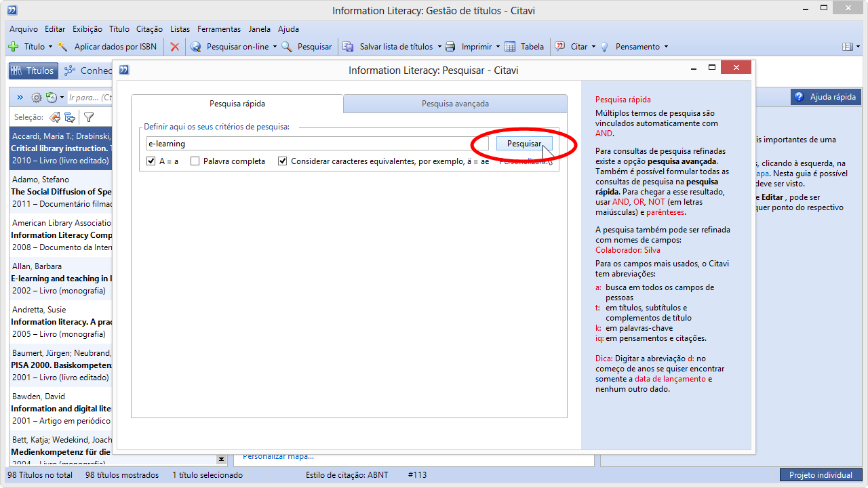Click the magnifier Pesquisar toolbar icon
868x488 pixels.
[287, 47]
